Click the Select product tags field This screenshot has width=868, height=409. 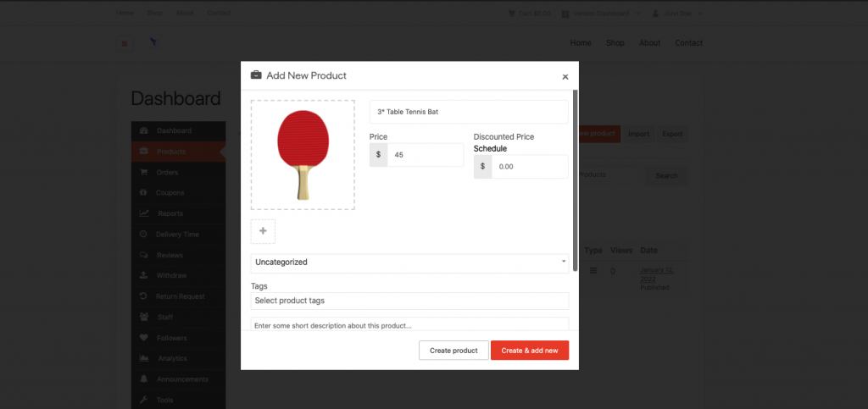(x=409, y=301)
